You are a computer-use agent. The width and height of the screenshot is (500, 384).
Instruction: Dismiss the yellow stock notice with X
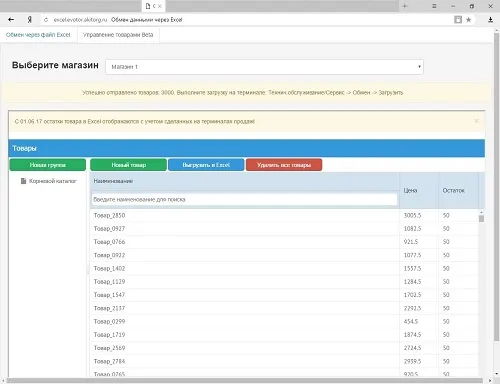point(476,121)
